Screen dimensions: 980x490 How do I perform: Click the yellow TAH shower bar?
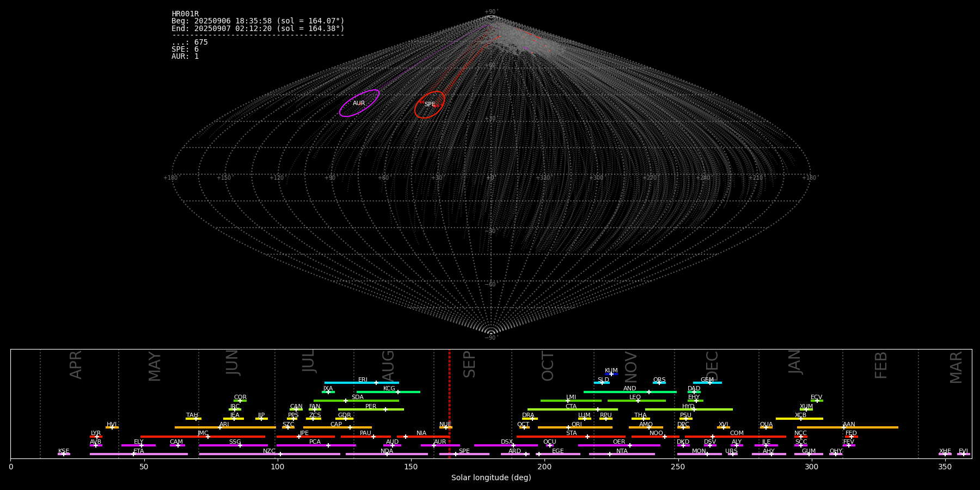click(x=193, y=419)
